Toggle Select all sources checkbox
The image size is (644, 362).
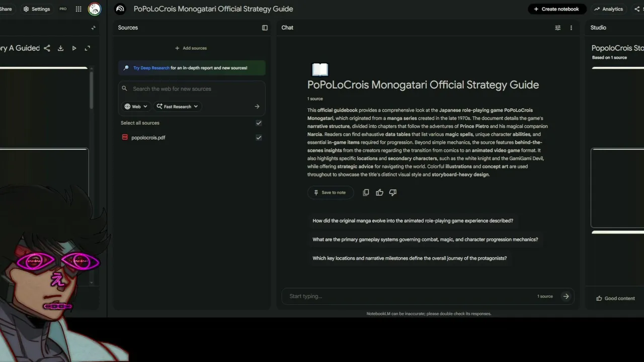pyautogui.click(x=259, y=123)
